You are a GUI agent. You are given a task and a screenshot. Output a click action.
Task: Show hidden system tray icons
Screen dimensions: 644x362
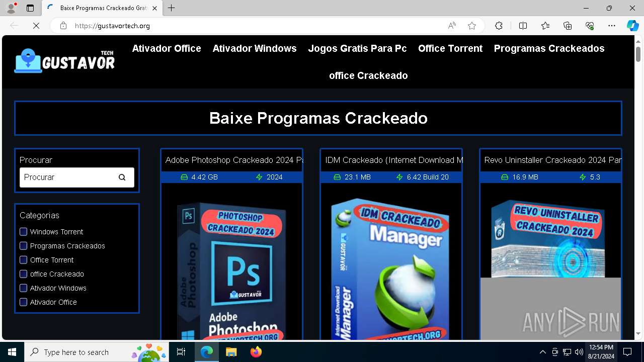pos(542,352)
